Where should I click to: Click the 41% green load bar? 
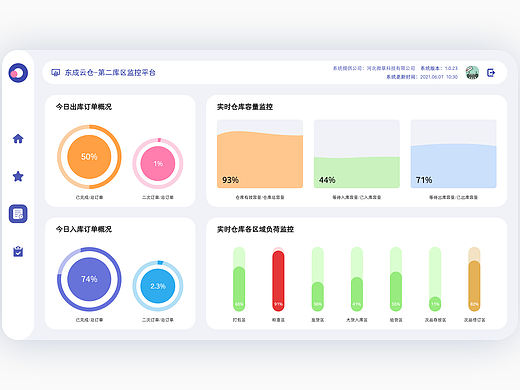point(357,279)
